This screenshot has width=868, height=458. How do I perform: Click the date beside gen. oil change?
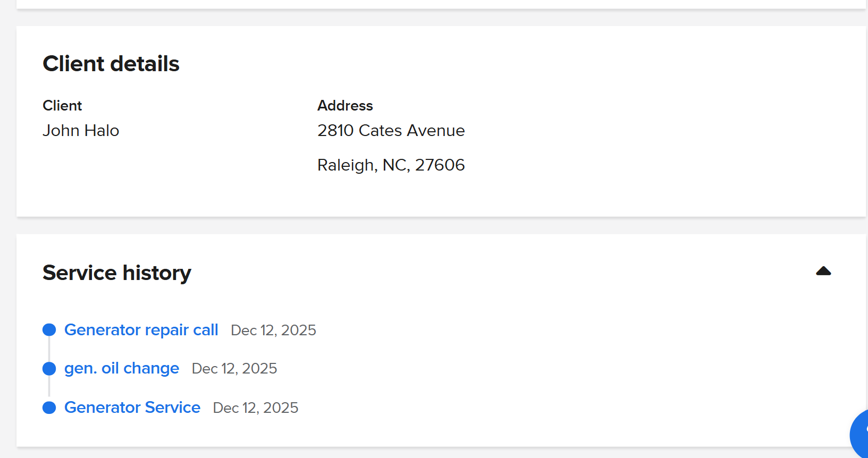click(234, 368)
